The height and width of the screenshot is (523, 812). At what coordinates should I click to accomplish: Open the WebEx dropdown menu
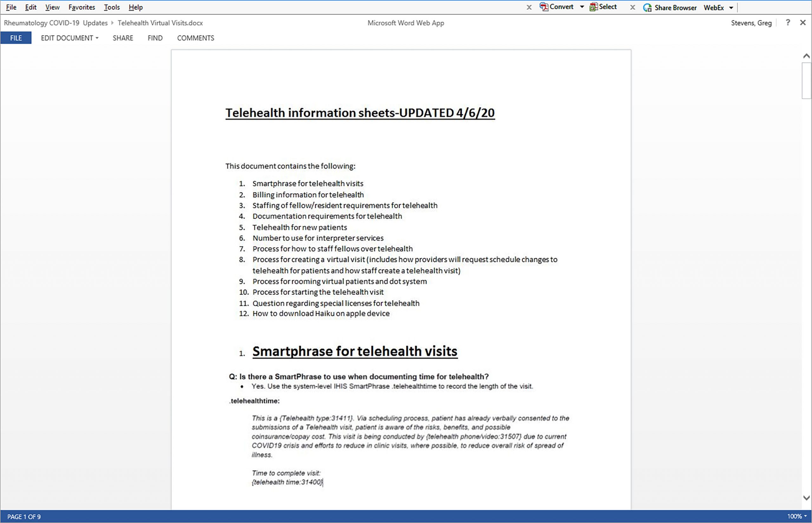point(731,8)
